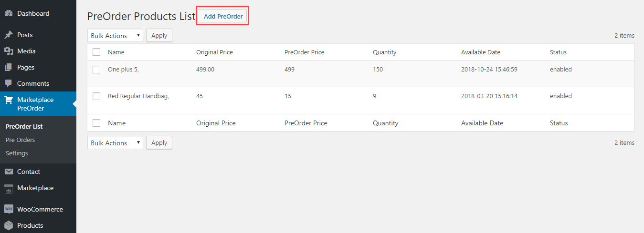Toggle the select-all checkbox in table header
The width and height of the screenshot is (644, 233).
coord(96,52)
